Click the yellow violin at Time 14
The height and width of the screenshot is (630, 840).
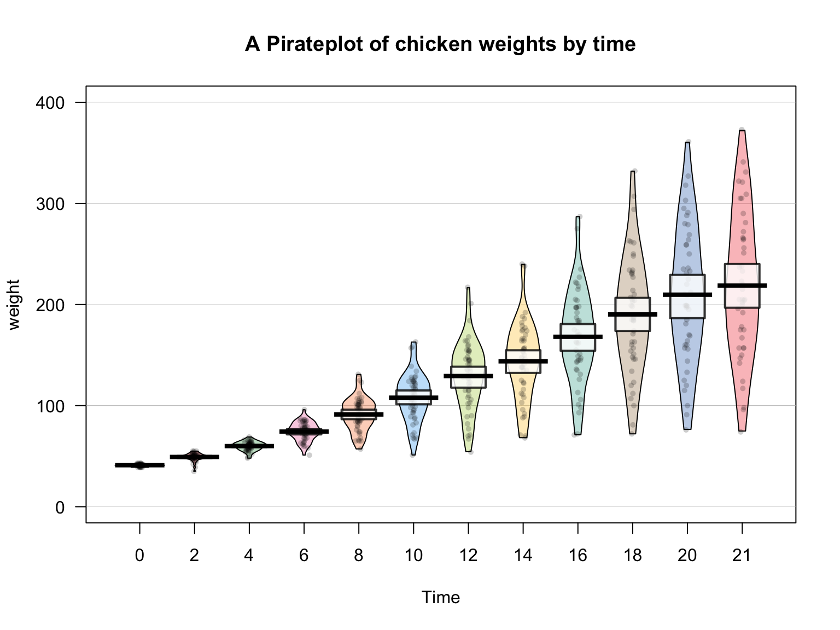[x=523, y=394]
